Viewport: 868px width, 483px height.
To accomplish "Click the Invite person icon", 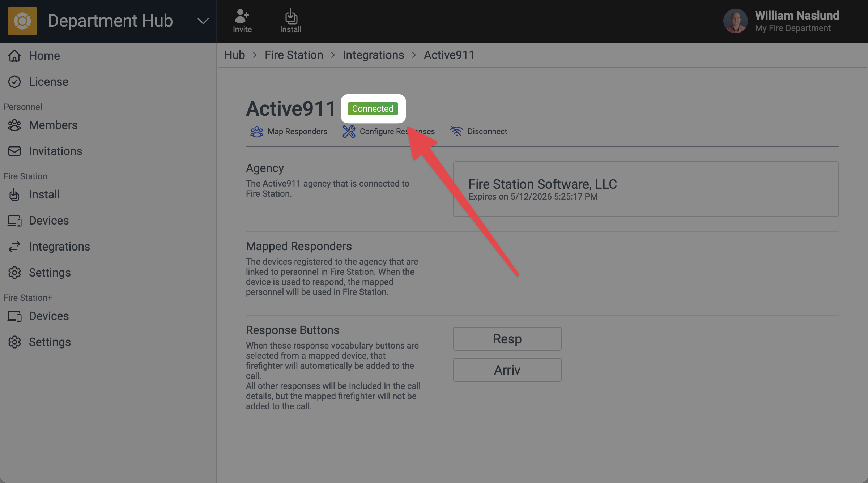I will (242, 16).
